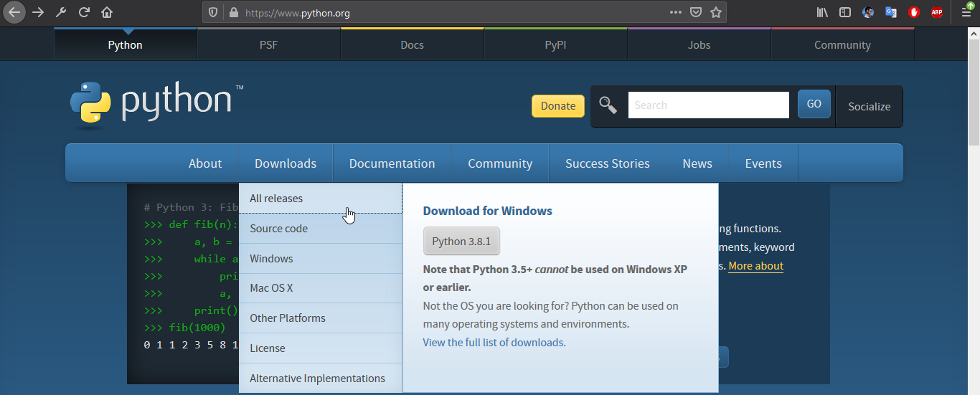Viewport: 980px width, 395px height.
Task: Click the magnifying glass search icon
Action: pyautogui.click(x=608, y=105)
